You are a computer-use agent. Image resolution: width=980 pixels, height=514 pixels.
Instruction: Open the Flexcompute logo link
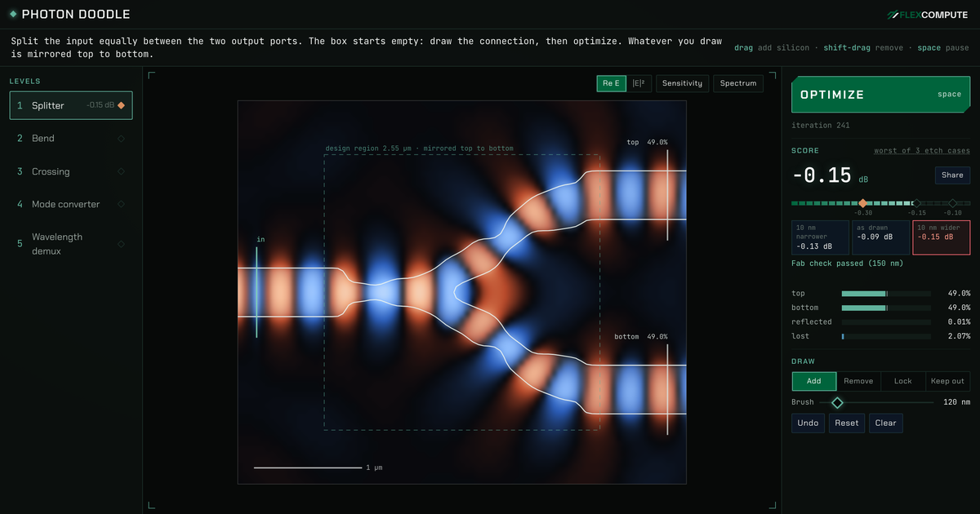928,14
